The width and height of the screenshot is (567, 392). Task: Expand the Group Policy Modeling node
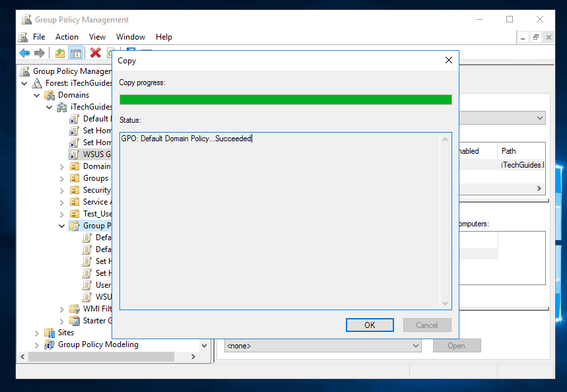pos(36,345)
